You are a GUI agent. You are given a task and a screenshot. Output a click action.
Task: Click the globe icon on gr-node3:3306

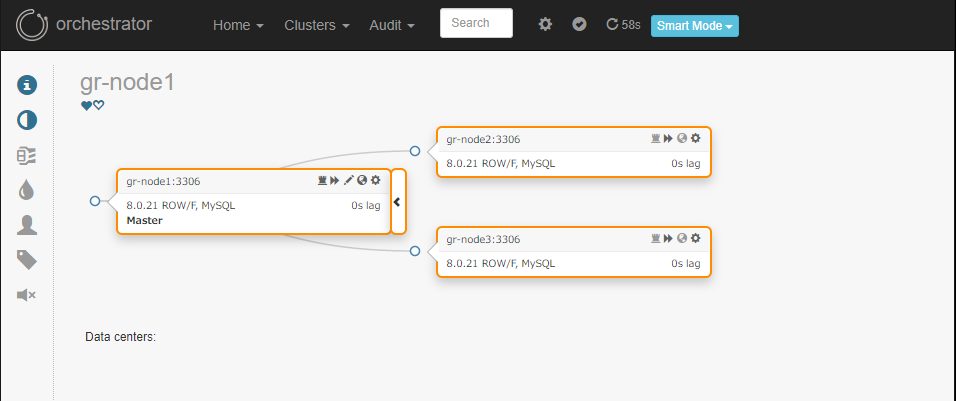682,238
